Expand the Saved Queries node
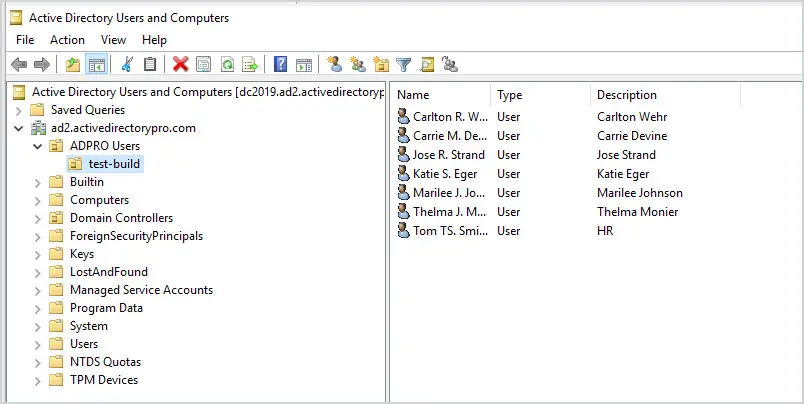Screen dimensions: 804x404 coord(19,110)
